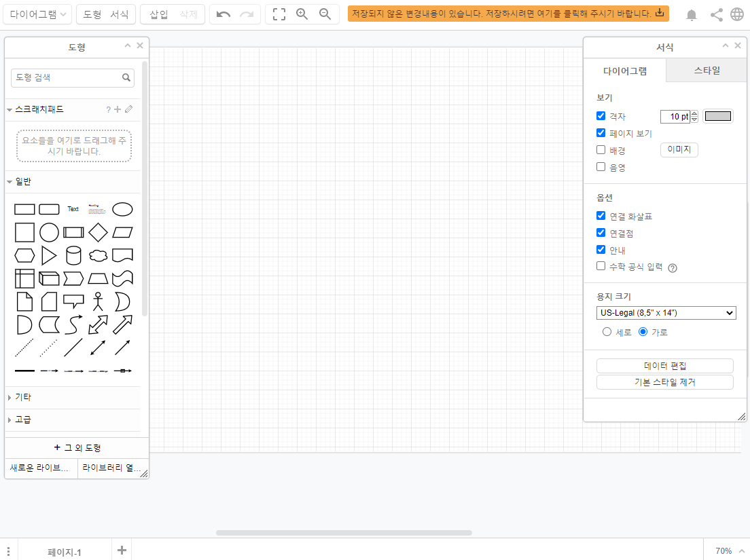Viewport: 750px width, 560px height.
Task: Select the triangle shape
Action: [x=49, y=256]
